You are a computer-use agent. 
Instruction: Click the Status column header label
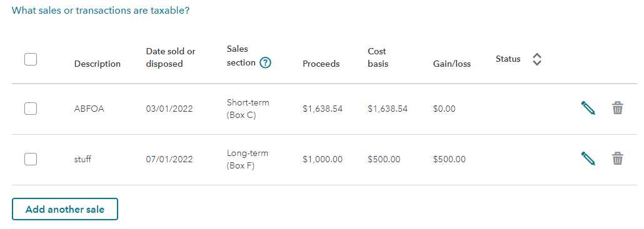pyautogui.click(x=508, y=59)
